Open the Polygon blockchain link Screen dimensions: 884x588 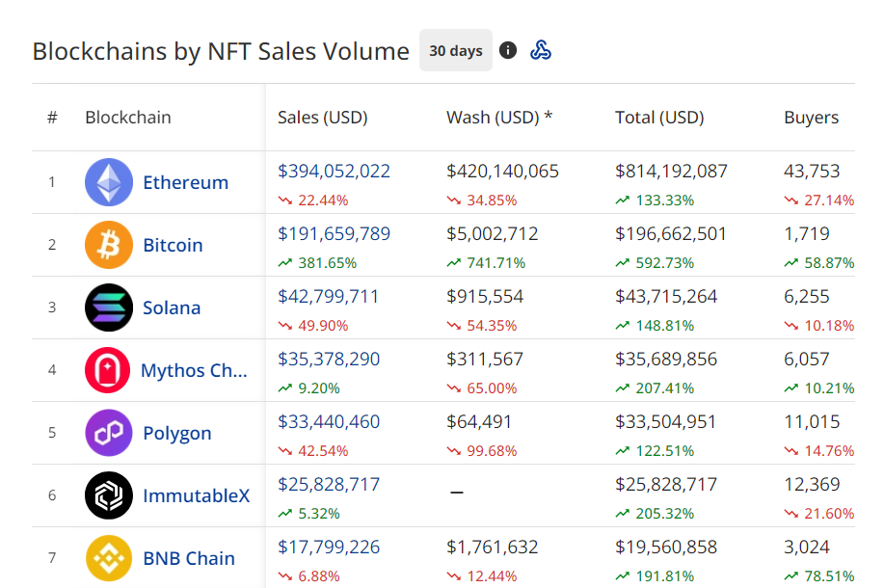point(177,433)
